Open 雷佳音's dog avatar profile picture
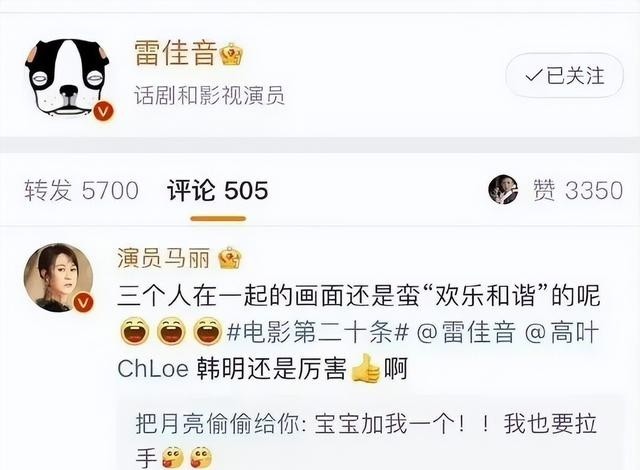 [67, 78]
